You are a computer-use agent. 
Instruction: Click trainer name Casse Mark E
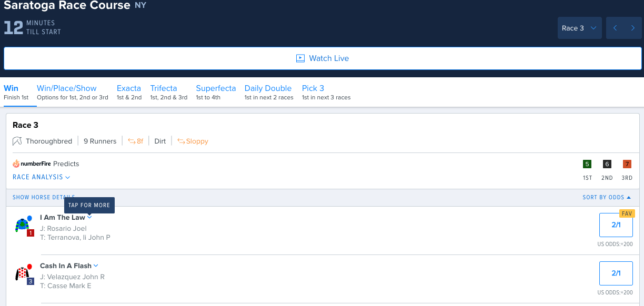click(x=66, y=286)
